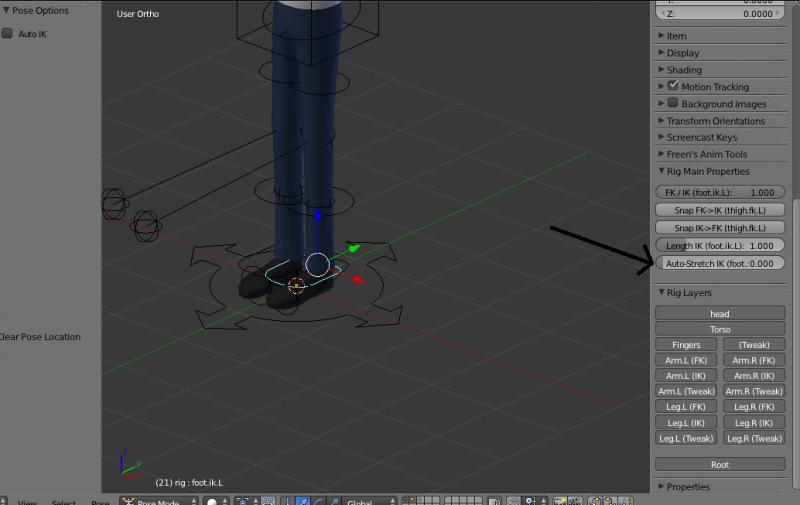Select the four-arrow root control widget

tap(296, 286)
